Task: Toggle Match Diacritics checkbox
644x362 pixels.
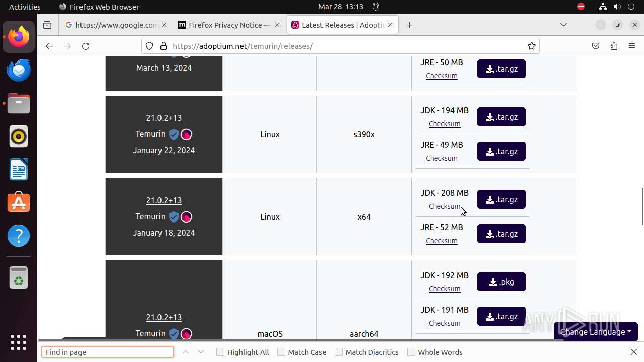Action: tap(339, 352)
